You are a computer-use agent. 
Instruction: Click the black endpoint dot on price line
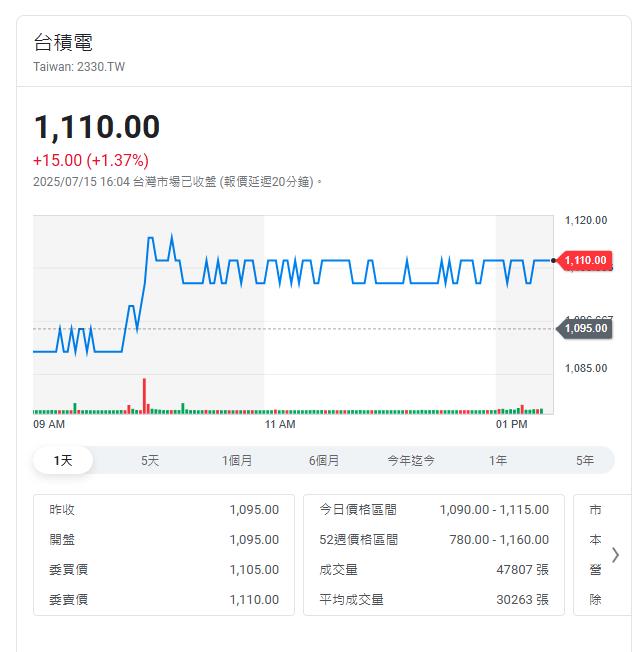(x=553, y=261)
